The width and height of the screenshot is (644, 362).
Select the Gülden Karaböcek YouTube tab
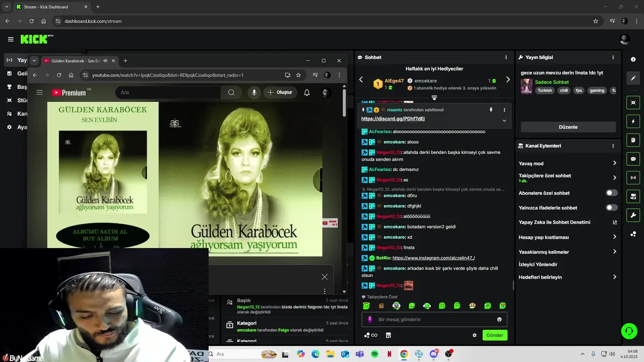coord(79,61)
